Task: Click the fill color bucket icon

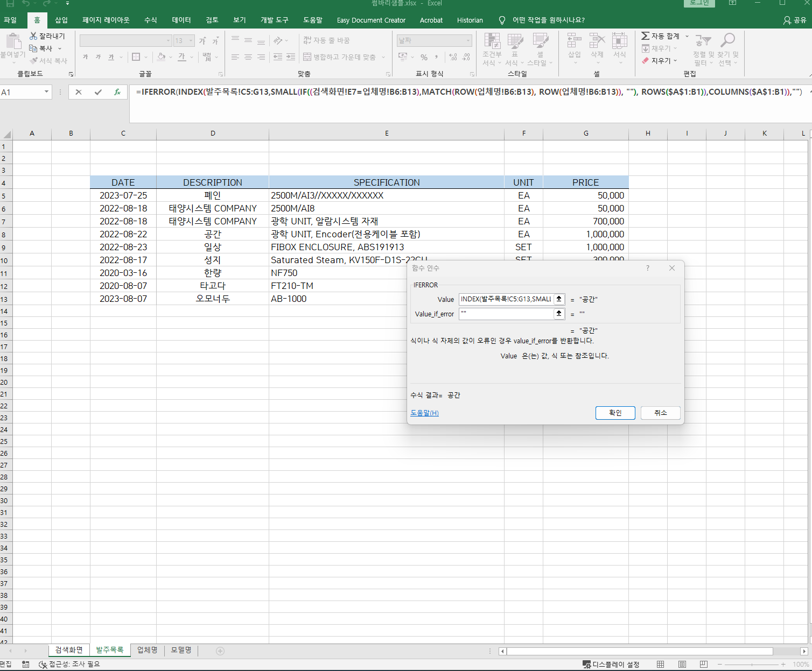Action: click(x=162, y=57)
